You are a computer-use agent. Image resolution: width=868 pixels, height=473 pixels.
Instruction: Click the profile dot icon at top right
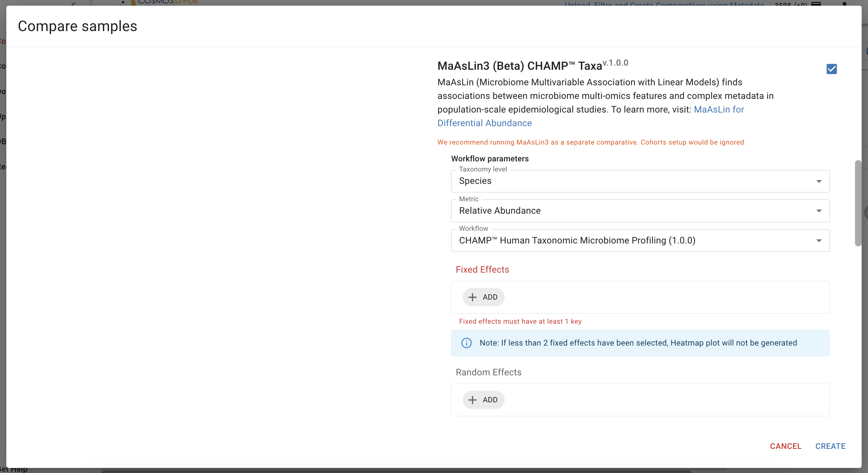pyautogui.click(x=844, y=3)
